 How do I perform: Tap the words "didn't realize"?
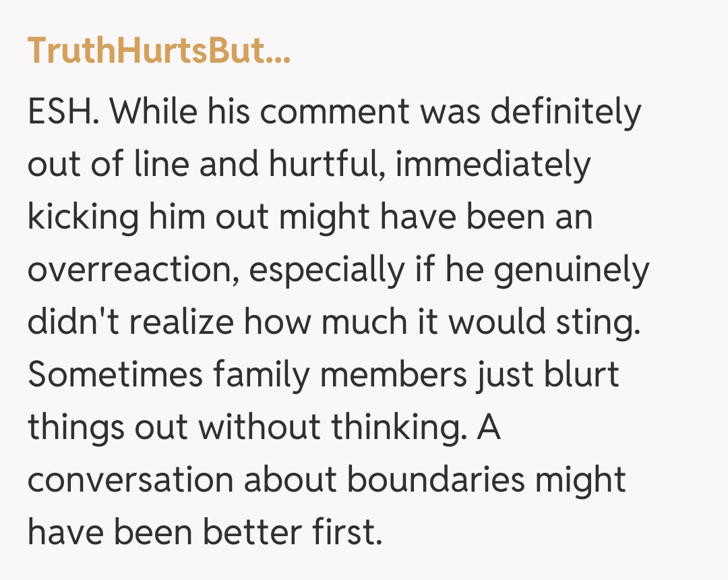click(x=130, y=322)
